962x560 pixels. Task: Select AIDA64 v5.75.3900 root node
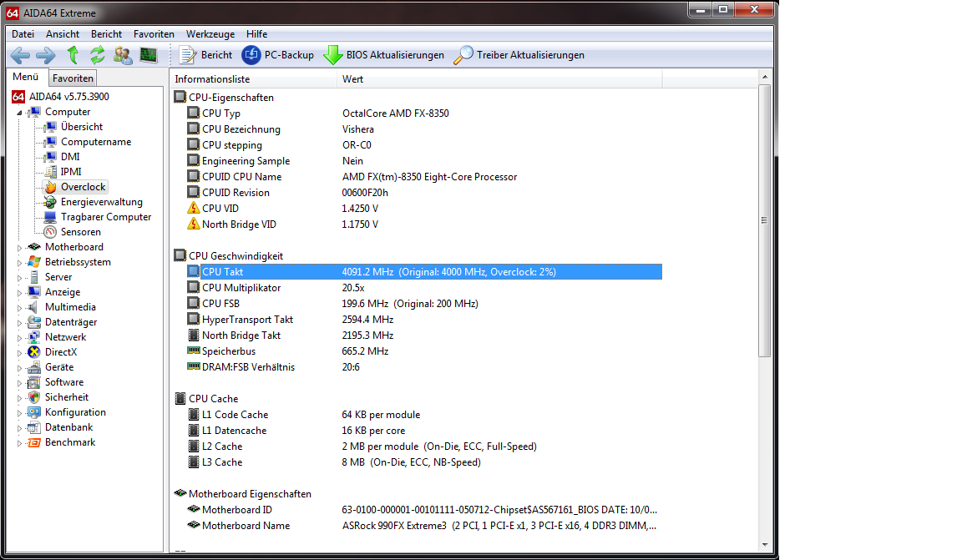pyautogui.click(x=61, y=97)
